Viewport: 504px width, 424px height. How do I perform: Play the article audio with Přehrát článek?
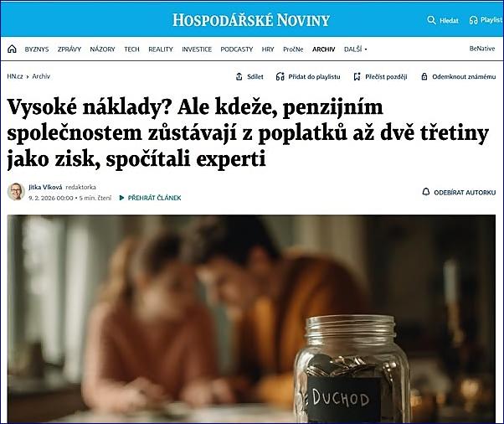pos(150,198)
